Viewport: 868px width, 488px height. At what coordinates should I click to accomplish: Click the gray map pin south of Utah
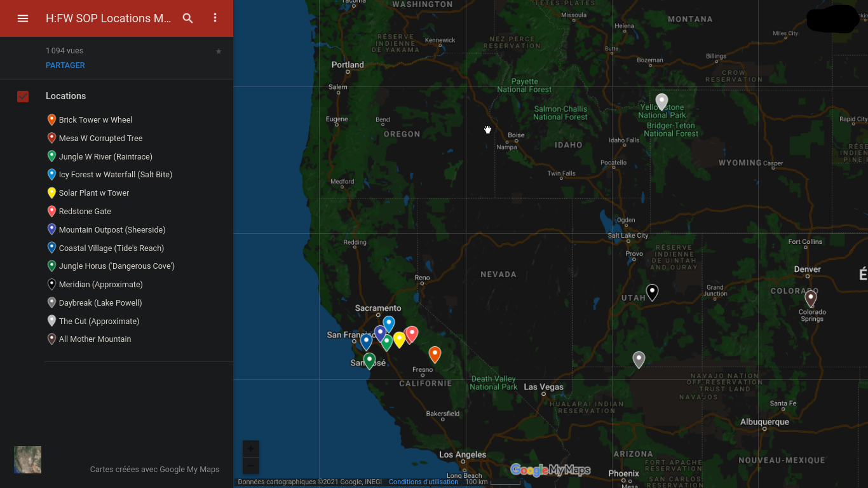639,360
